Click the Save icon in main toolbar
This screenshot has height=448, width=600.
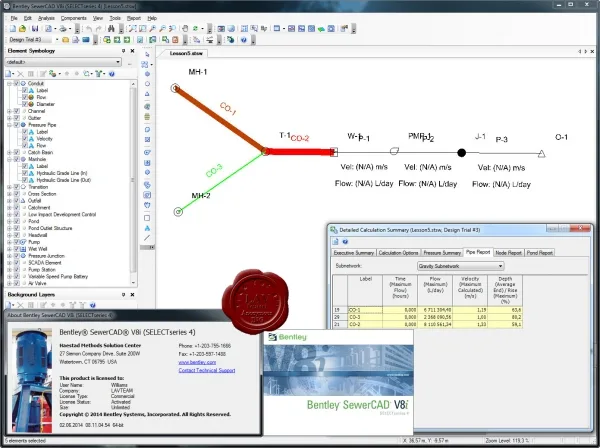point(35,29)
